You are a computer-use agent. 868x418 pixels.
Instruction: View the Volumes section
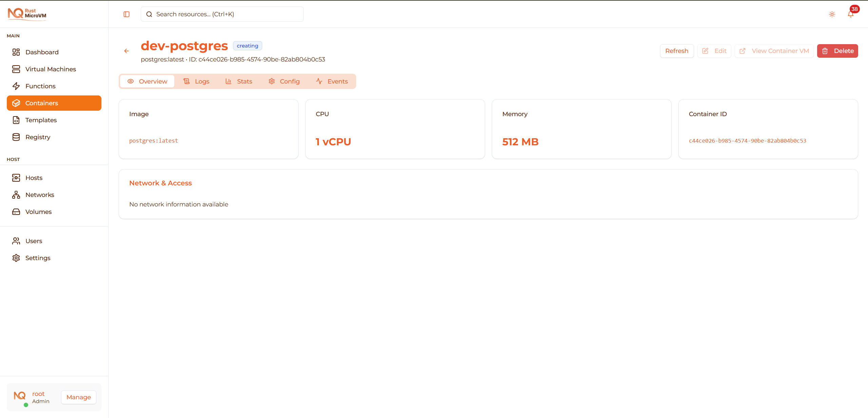(x=38, y=212)
